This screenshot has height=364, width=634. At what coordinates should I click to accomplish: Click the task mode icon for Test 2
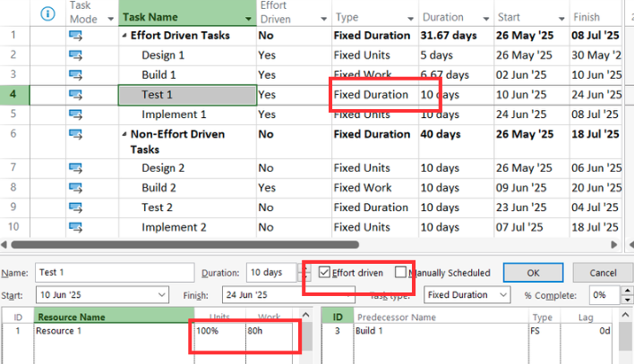tap(75, 207)
